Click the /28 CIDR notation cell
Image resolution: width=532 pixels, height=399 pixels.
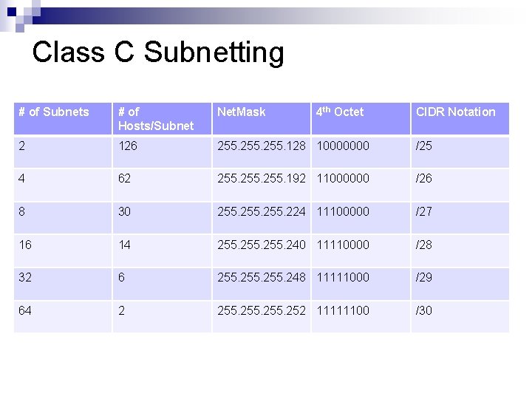424,245
